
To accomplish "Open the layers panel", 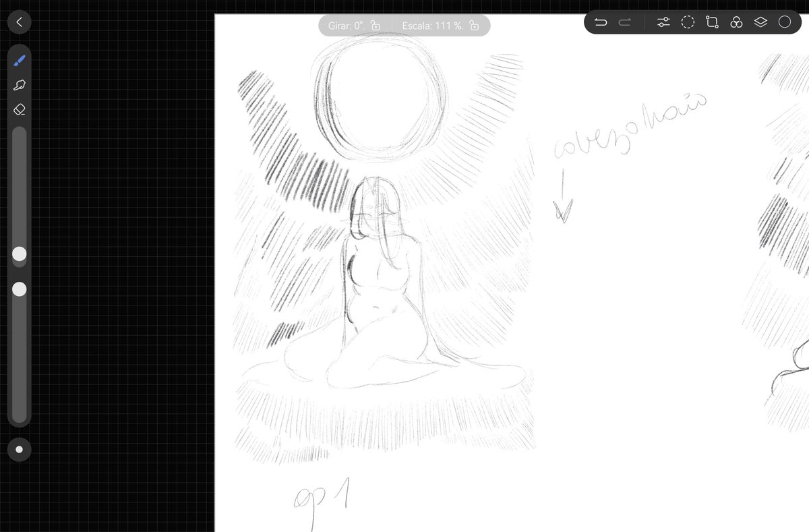I will (x=760, y=22).
